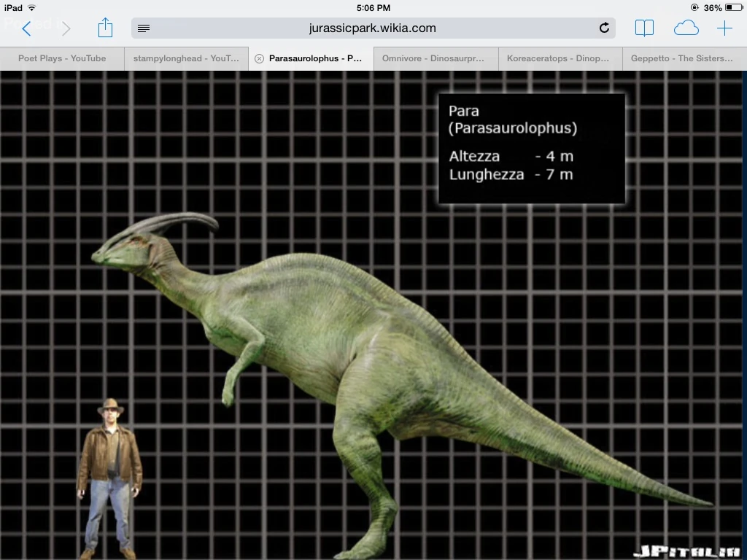The image size is (747, 560).
Task: Switch to Geppetto - The Sisters tab
Action: pos(682,58)
